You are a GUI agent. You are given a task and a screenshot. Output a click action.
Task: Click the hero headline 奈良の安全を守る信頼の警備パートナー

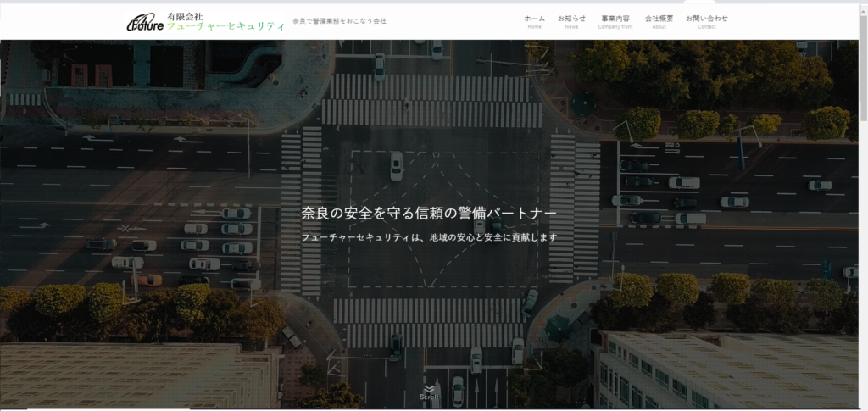click(x=429, y=212)
